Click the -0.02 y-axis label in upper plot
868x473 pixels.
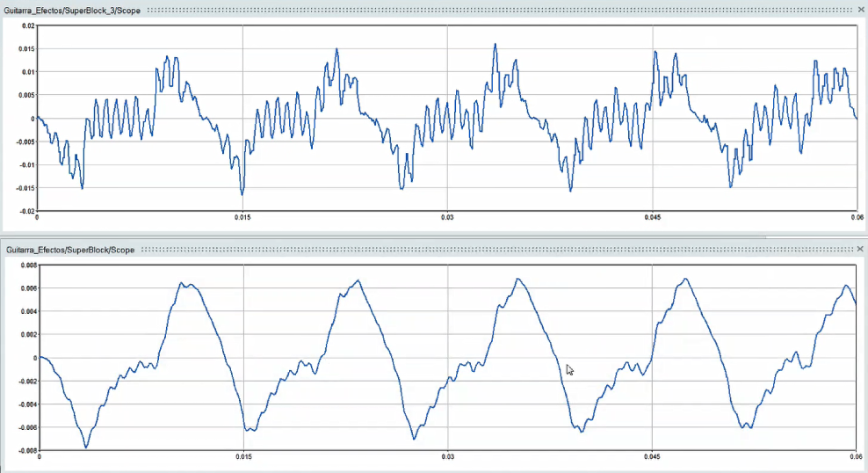(25, 211)
